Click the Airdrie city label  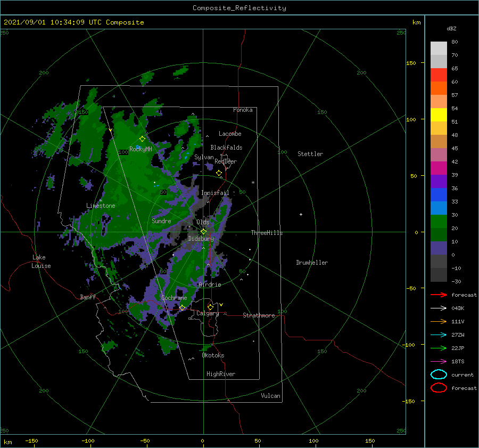tap(210, 284)
